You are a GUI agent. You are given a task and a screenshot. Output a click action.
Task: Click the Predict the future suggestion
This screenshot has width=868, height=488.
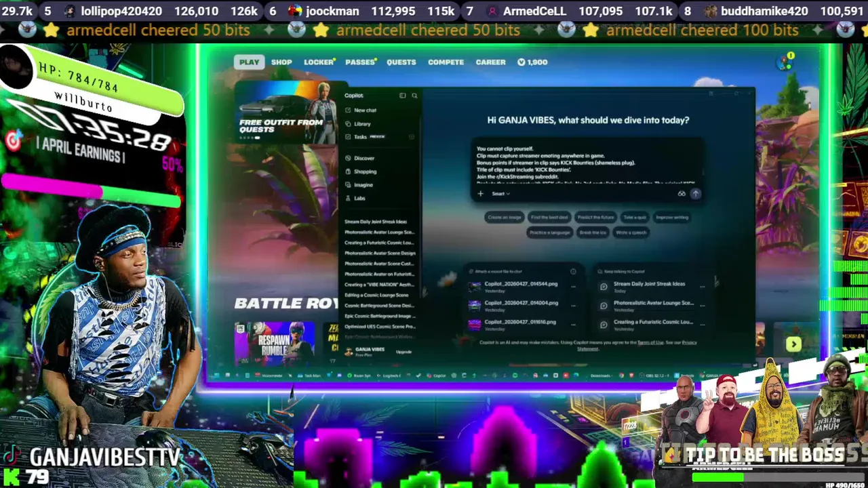(595, 218)
